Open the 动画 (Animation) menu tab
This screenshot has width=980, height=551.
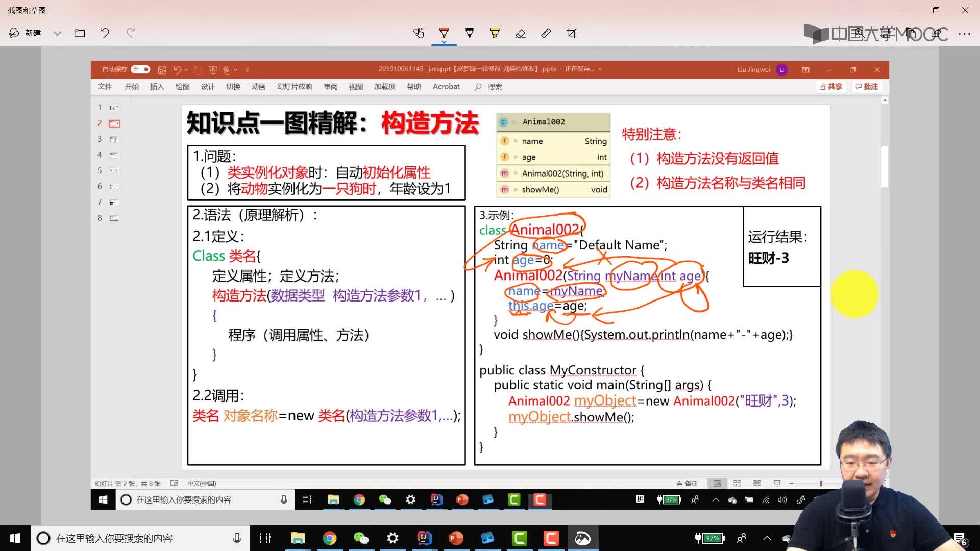click(258, 86)
